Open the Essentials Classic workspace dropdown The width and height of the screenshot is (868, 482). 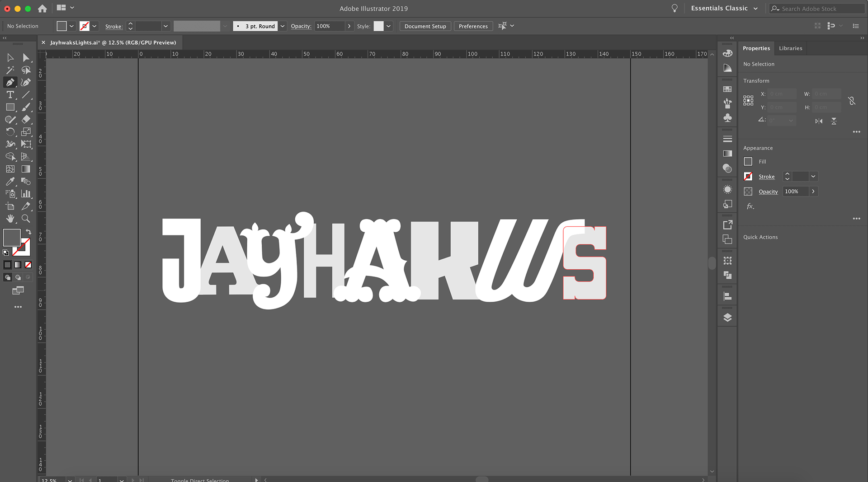coord(724,8)
